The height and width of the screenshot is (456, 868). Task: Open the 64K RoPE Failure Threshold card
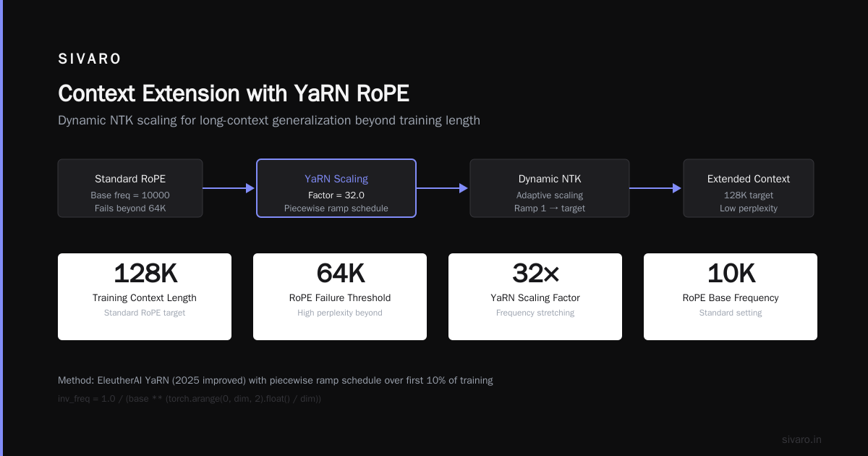340,297
